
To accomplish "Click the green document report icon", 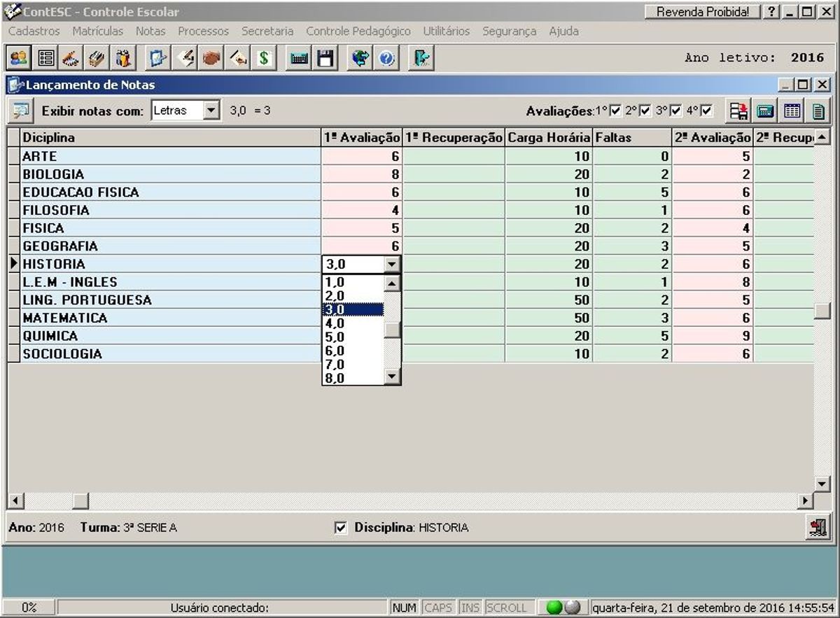I will (x=818, y=111).
